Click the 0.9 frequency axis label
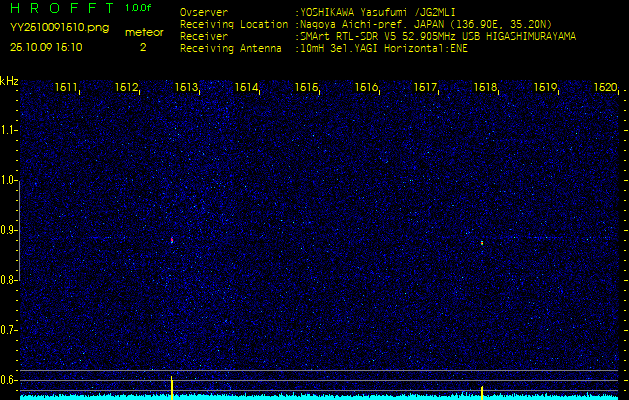Screen dimensions: 629x400 click(9, 230)
